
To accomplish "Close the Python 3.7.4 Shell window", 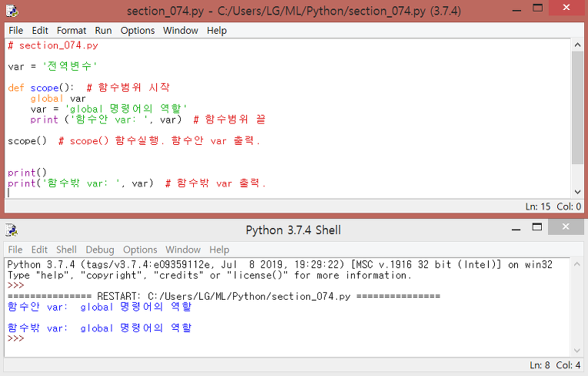I will coord(566,227).
